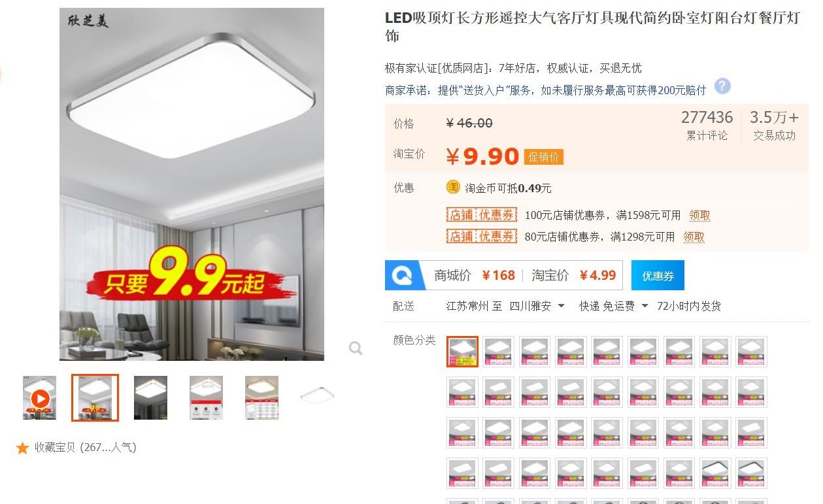Select the third product thumbnail with dark room

(150, 397)
